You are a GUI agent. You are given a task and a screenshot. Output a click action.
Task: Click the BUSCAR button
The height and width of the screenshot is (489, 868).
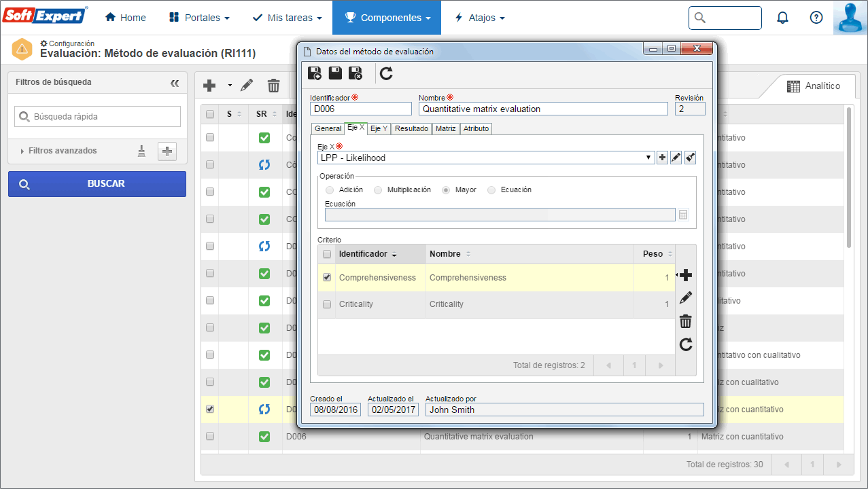click(97, 184)
